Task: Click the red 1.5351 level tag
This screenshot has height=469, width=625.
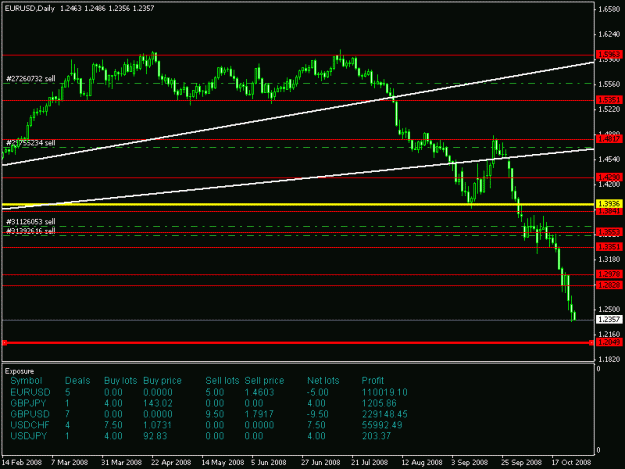Action: [609, 100]
